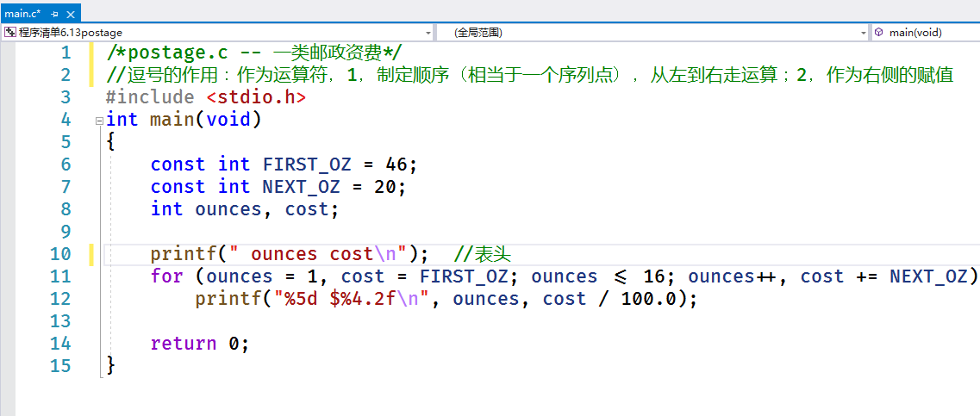Click the NEXT_OZ = 20 declaration
The image size is (980, 416).
click(278, 187)
